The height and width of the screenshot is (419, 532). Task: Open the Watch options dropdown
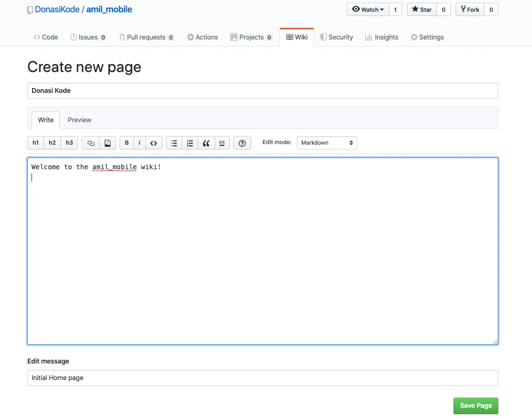pos(367,9)
